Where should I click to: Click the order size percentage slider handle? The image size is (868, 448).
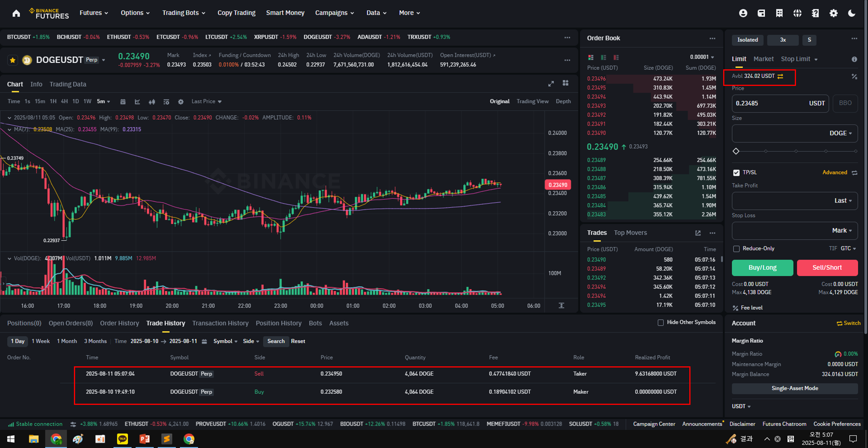[x=736, y=151]
